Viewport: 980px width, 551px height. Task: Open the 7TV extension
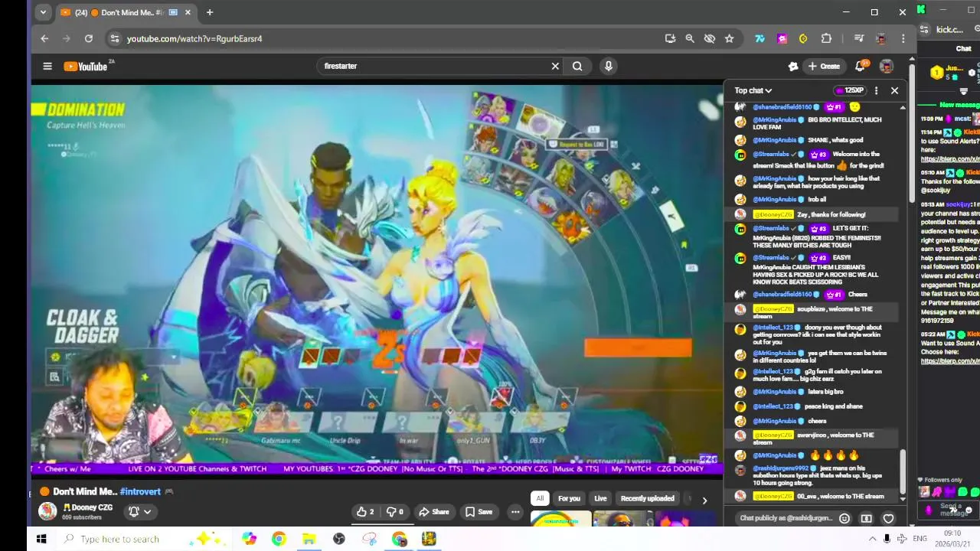pyautogui.click(x=759, y=38)
